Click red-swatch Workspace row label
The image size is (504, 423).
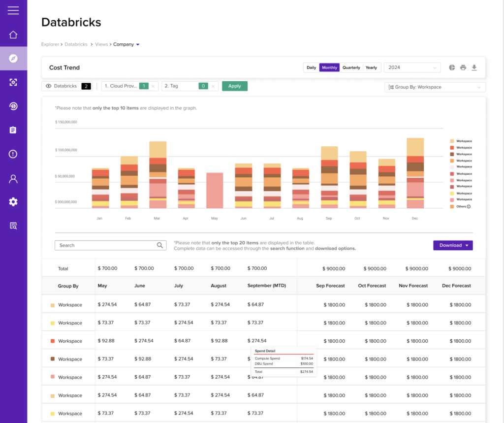pos(70,341)
